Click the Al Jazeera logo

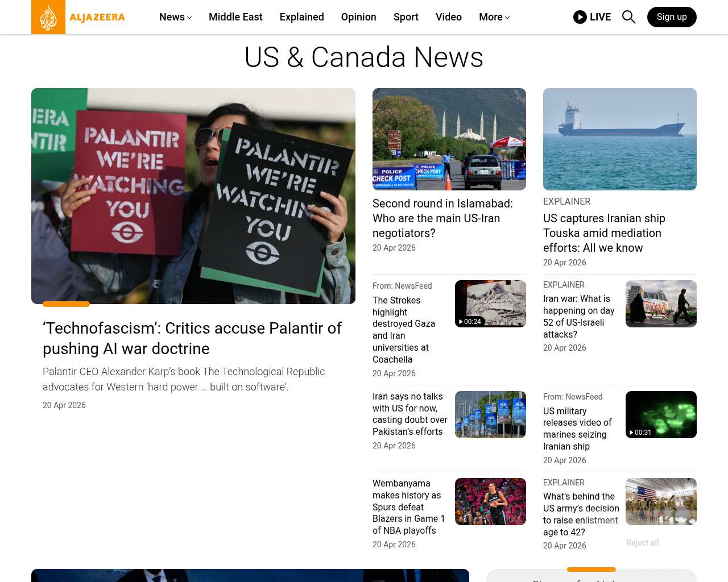tap(78, 17)
